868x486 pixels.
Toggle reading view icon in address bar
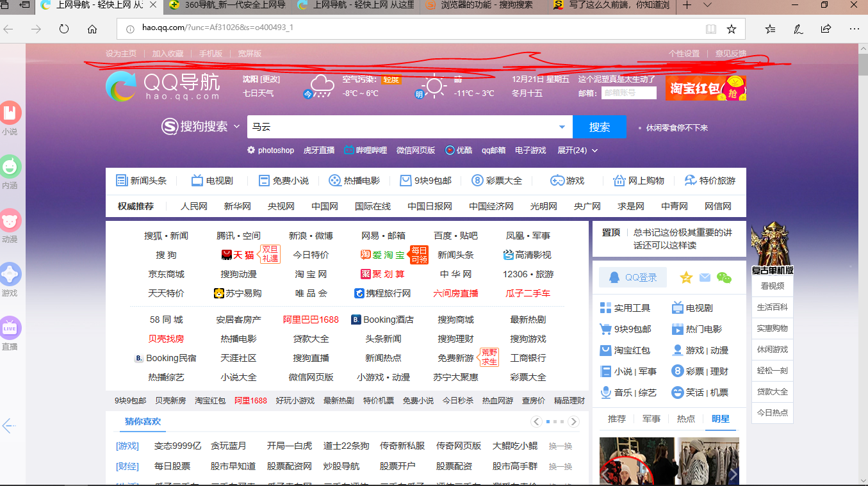pyautogui.click(x=711, y=29)
